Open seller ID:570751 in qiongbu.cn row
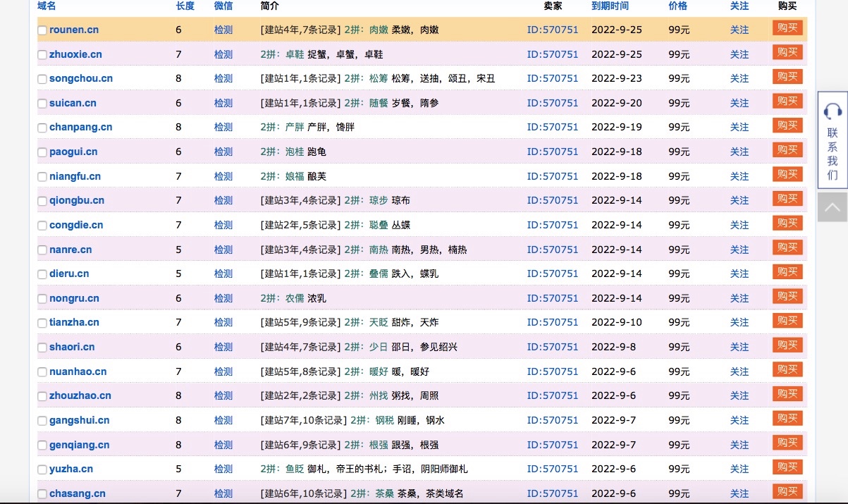Image resolution: width=848 pixels, height=504 pixels. [x=552, y=200]
